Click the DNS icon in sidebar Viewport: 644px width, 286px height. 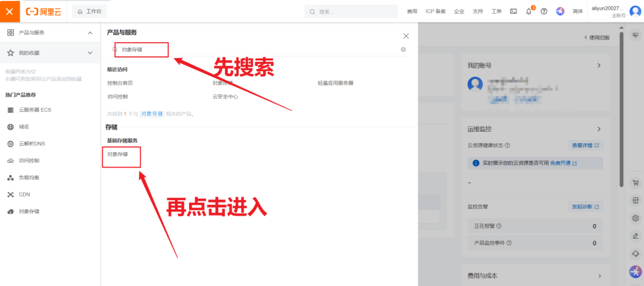pos(11,144)
